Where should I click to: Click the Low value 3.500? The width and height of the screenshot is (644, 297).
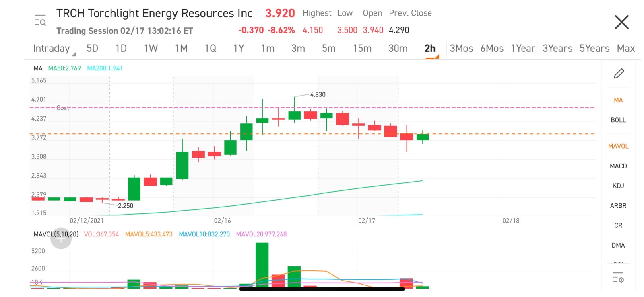pos(347,30)
